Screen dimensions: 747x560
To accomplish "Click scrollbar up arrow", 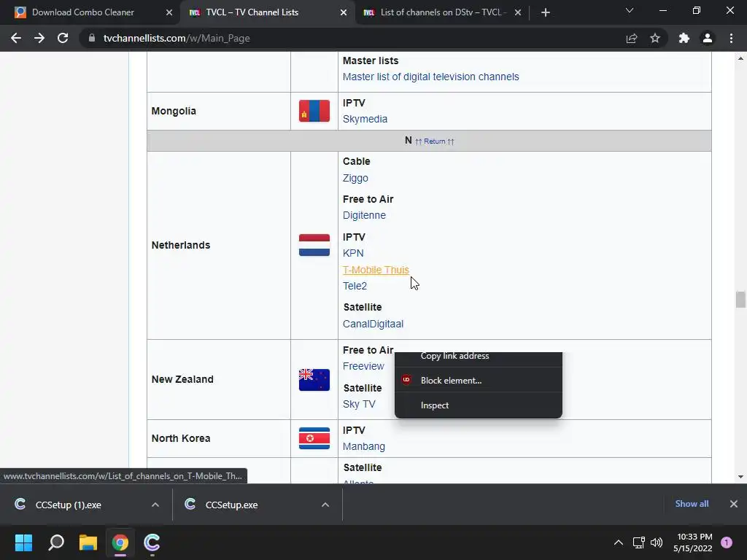I will pos(740,58).
